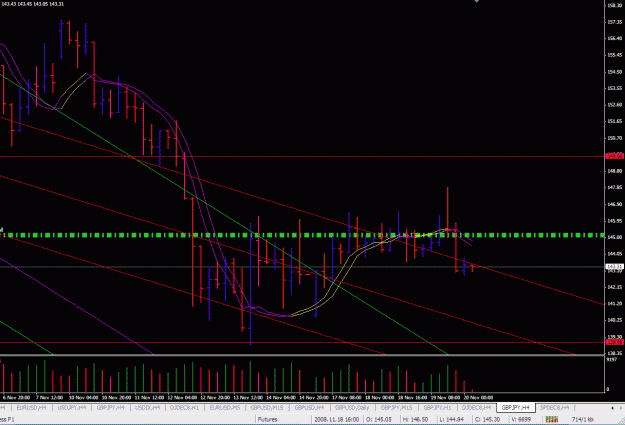Switch to the USDX,H4 chart tab

coord(147,408)
